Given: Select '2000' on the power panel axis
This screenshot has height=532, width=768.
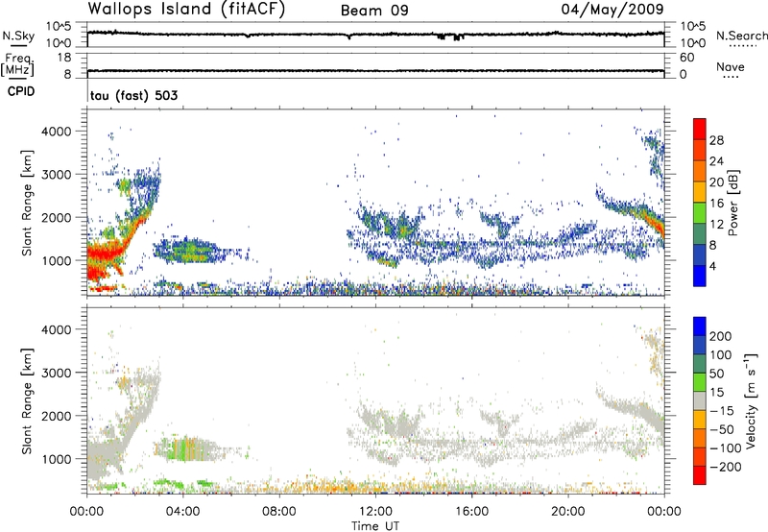Looking at the screenshot, I should [x=57, y=217].
